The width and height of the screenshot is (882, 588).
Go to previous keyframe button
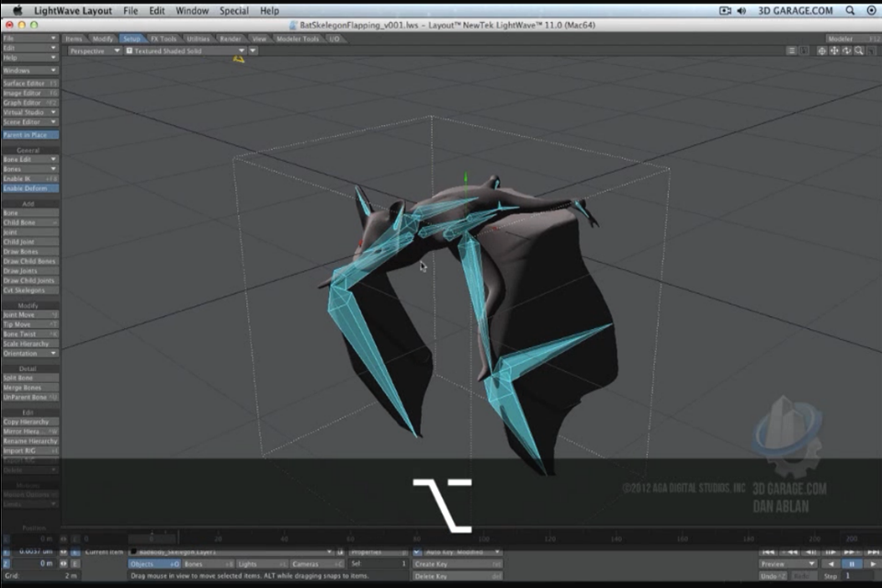(790, 552)
